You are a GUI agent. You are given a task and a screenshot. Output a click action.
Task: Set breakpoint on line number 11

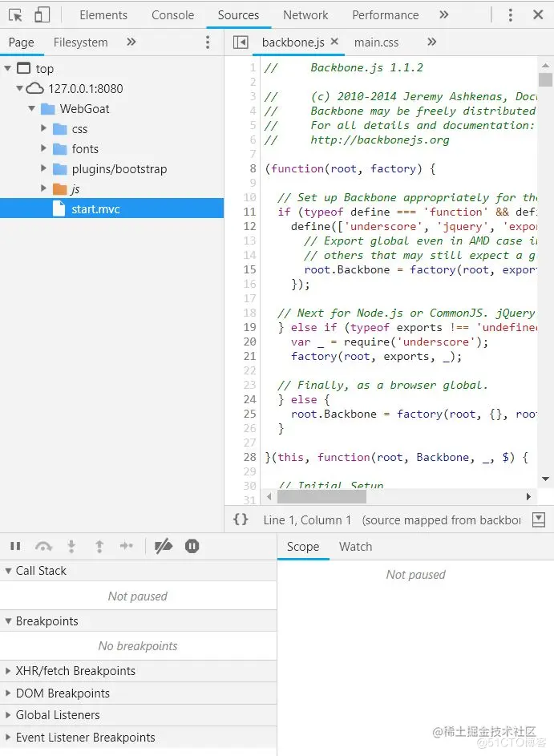(x=250, y=212)
